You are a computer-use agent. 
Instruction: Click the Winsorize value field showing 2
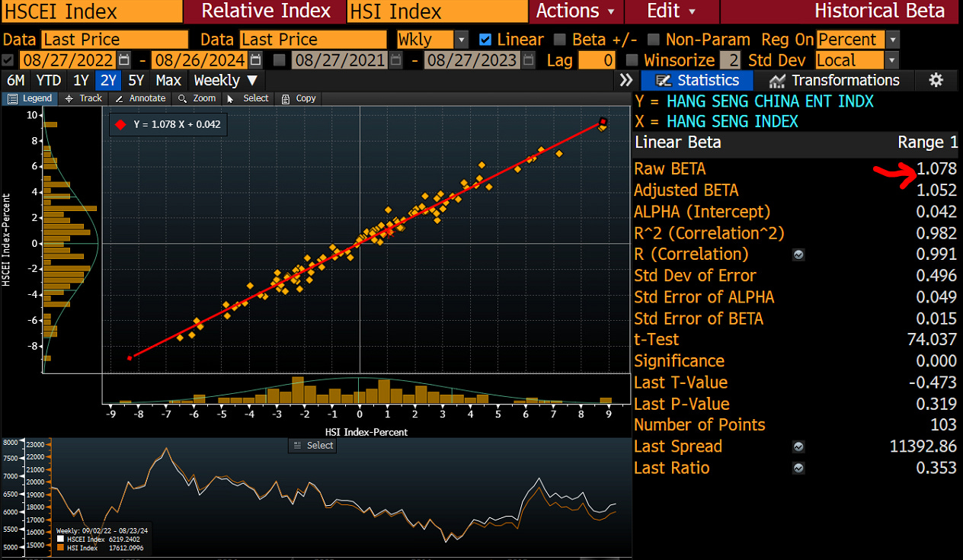coord(730,60)
